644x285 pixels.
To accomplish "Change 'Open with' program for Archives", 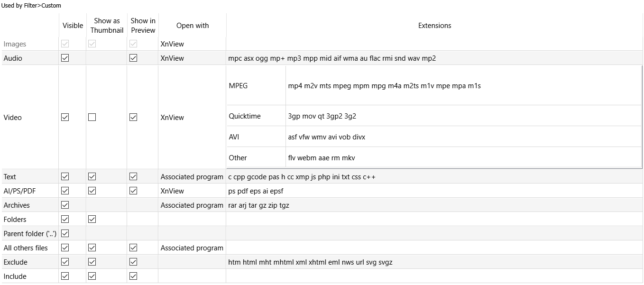I will [192, 205].
